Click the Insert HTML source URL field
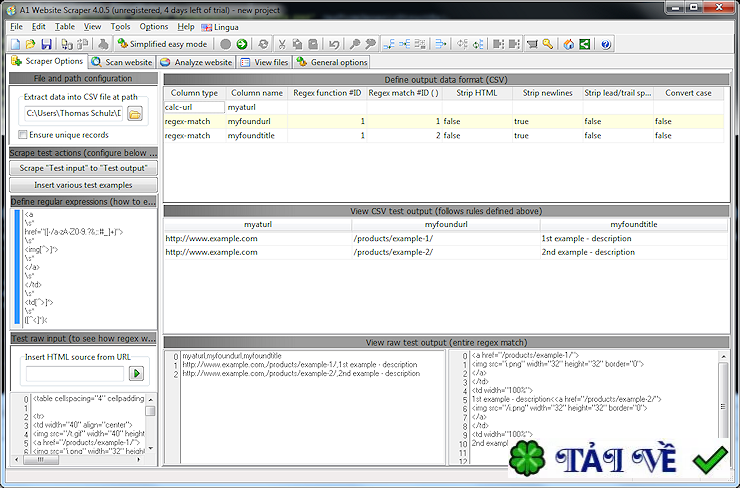 [x=74, y=374]
